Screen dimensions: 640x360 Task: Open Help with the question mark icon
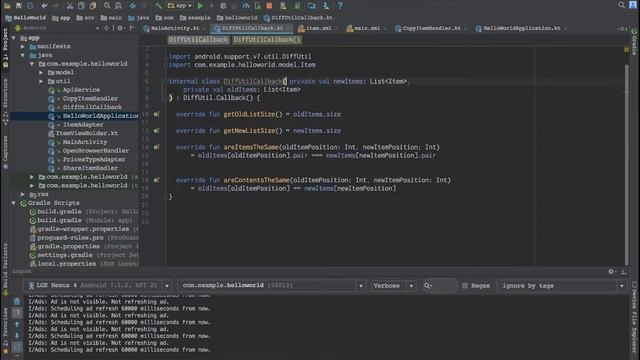click(x=340, y=6)
